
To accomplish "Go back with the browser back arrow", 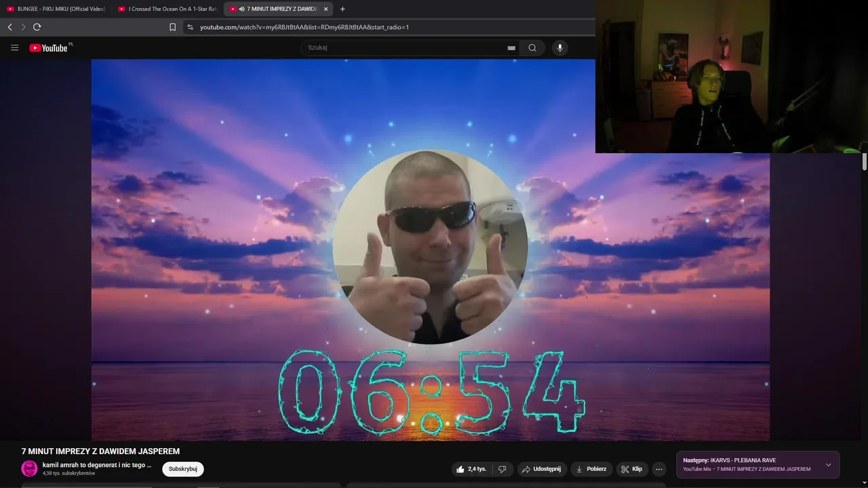I will [x=9, y=27].
